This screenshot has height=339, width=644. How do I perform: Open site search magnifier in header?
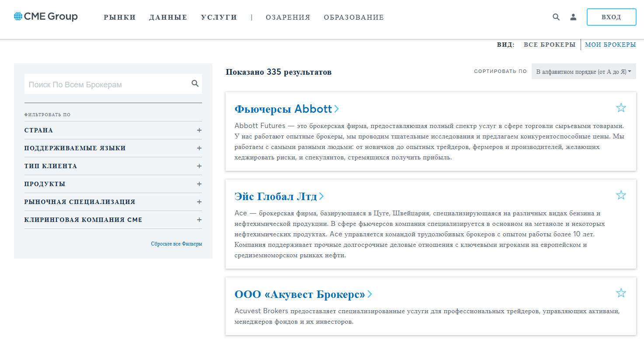click(x=556, y=17)
